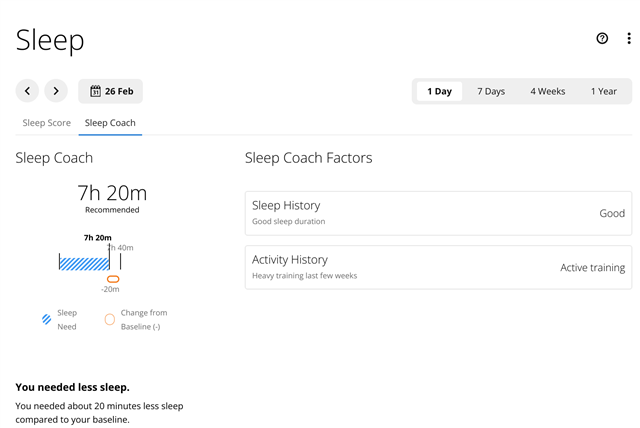Viewport: 640px width, 428px height.
Task: Click the 7h 20m Recommended value
Action: [111, 193]
